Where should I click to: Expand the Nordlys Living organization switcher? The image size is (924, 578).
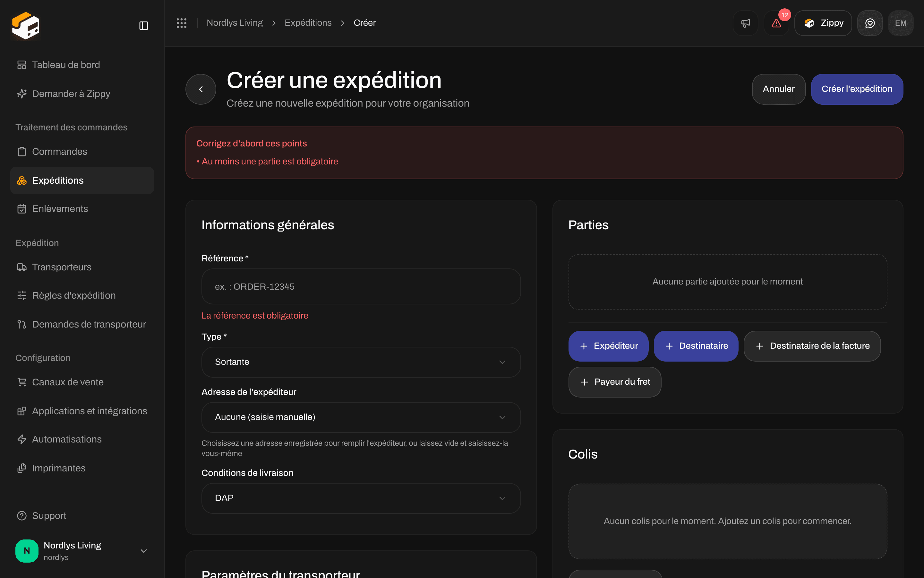82,551
